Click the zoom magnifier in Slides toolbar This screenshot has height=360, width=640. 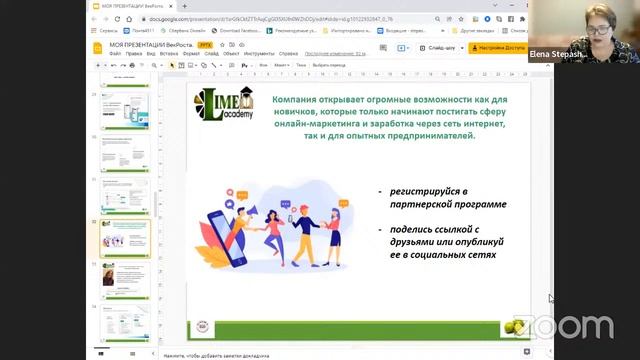pos(154,65)
